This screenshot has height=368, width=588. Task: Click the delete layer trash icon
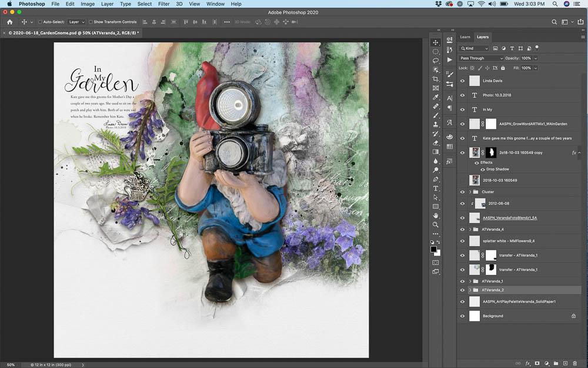pos(575,363)
